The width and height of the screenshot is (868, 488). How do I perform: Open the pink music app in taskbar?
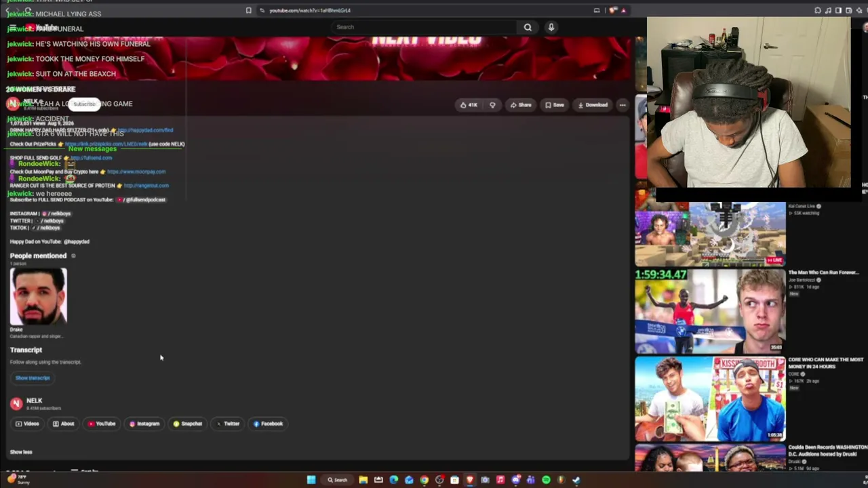click(x=500, y=480)
